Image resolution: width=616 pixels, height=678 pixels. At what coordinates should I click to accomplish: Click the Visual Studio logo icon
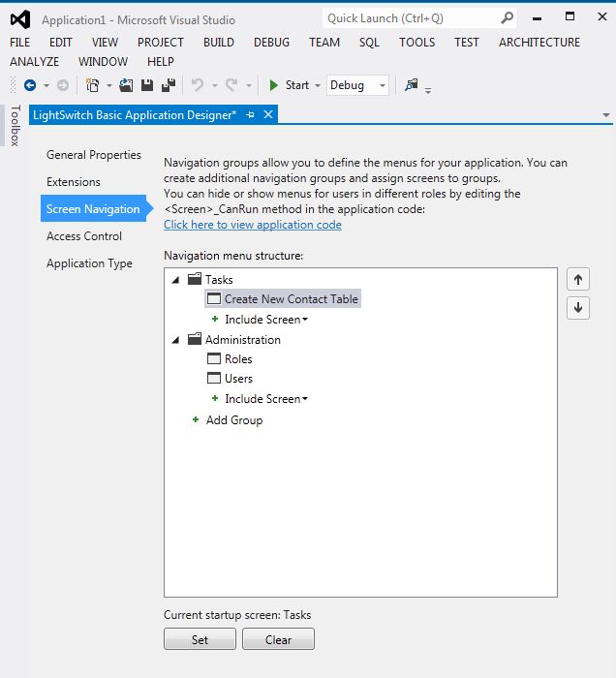pos(20,20)
